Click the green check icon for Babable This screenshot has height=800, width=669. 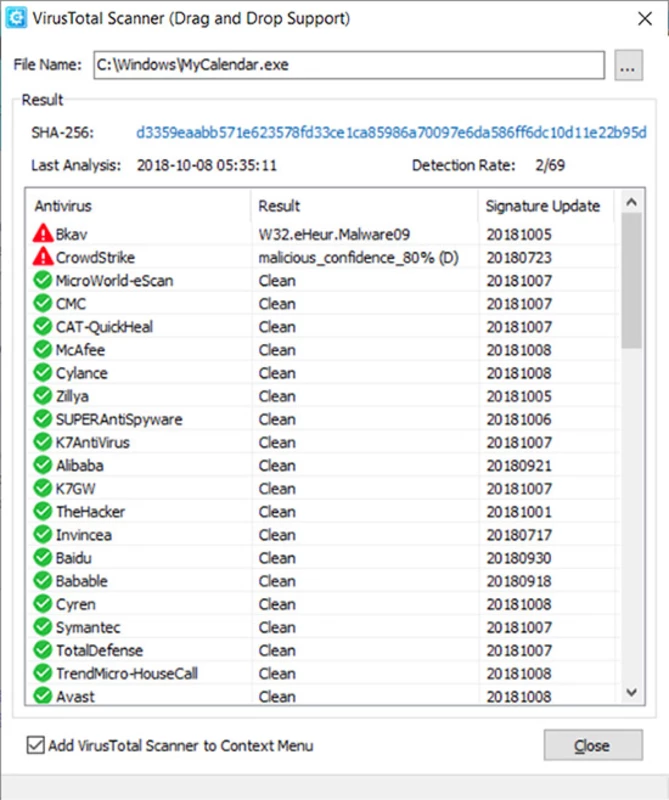pos(43,580)
